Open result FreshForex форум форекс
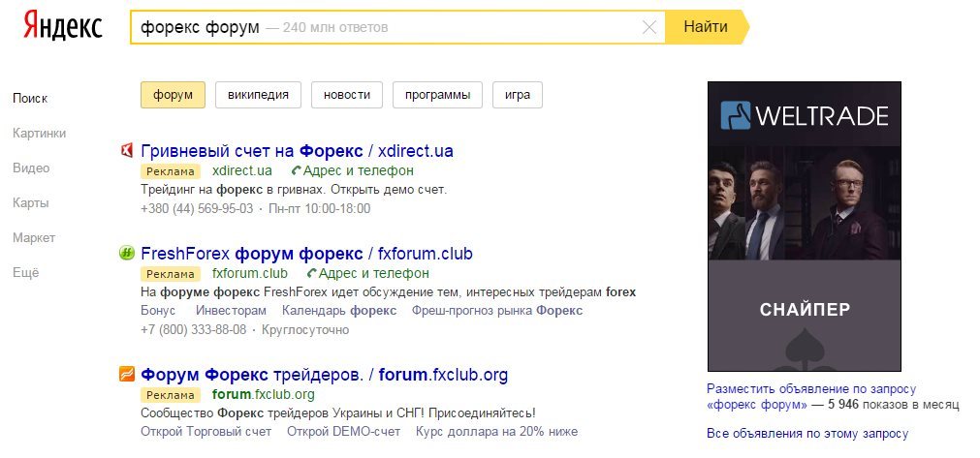This screenshot has height=458, width=980. 306,254
